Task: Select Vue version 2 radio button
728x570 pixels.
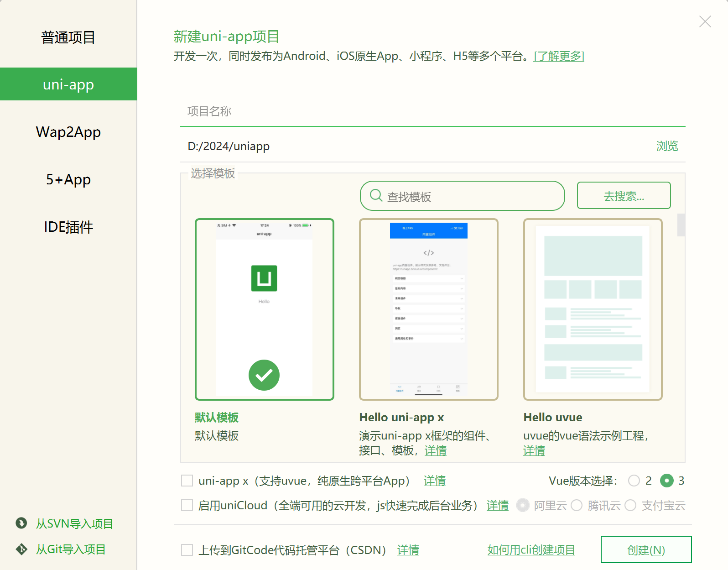Action: click(634, 481)
